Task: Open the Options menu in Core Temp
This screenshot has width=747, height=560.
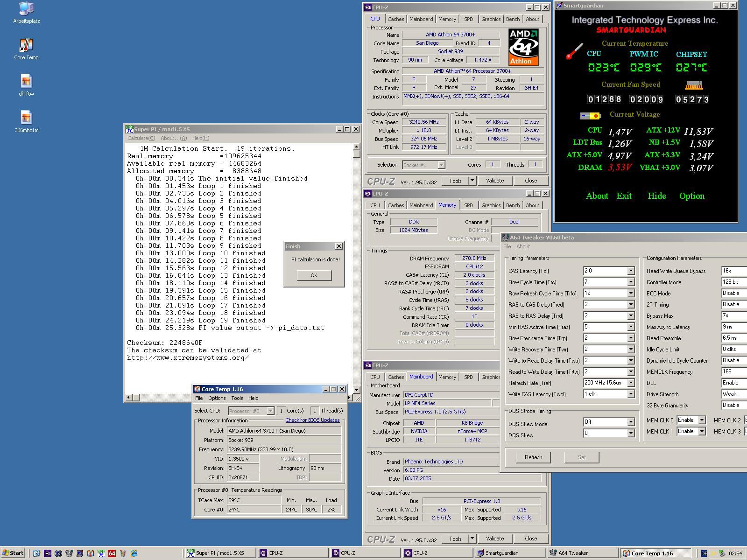Action: point(217,398)
